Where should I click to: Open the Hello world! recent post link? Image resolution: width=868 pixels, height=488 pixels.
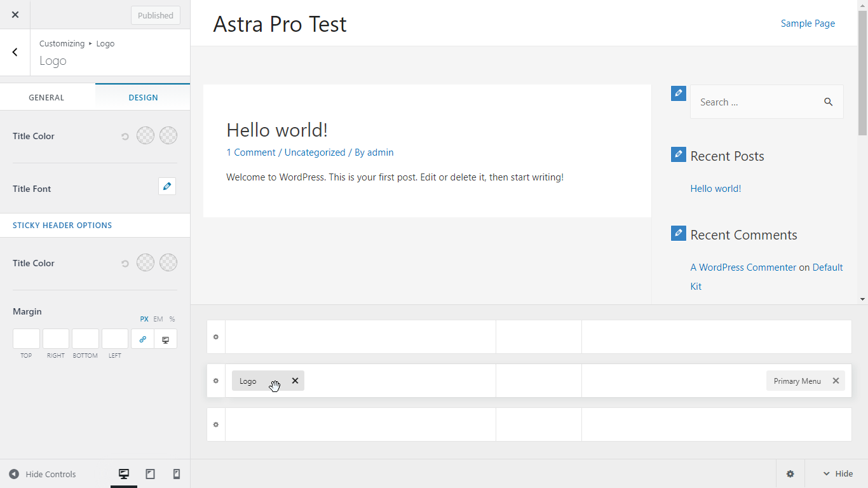coord(715,189)
